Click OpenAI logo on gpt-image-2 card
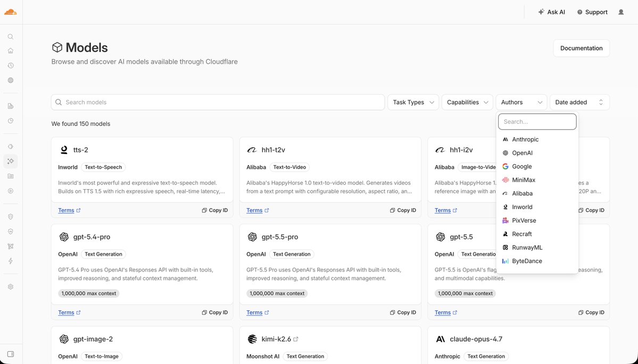The height and width of the screenshot is (364, 638). coord(64,339)
